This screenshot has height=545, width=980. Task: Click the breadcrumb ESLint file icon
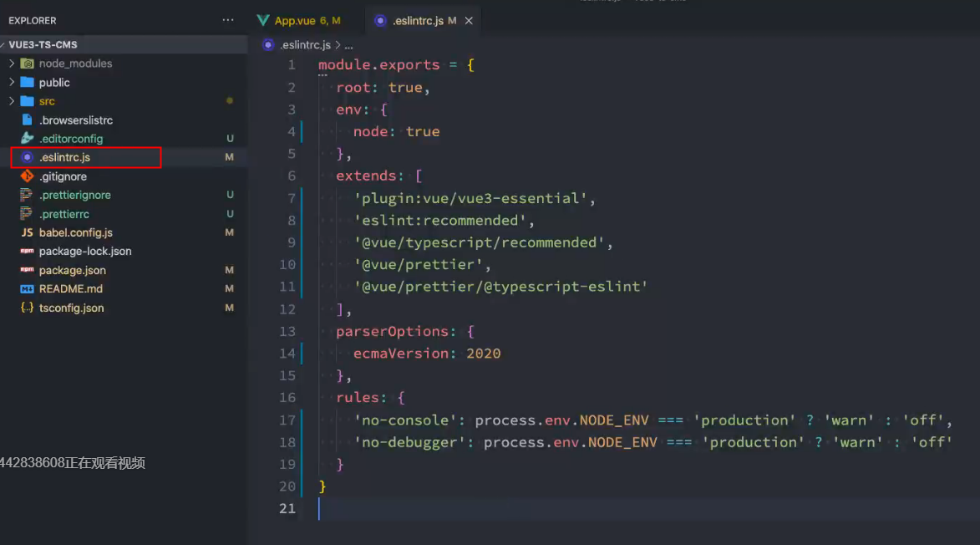268,45
